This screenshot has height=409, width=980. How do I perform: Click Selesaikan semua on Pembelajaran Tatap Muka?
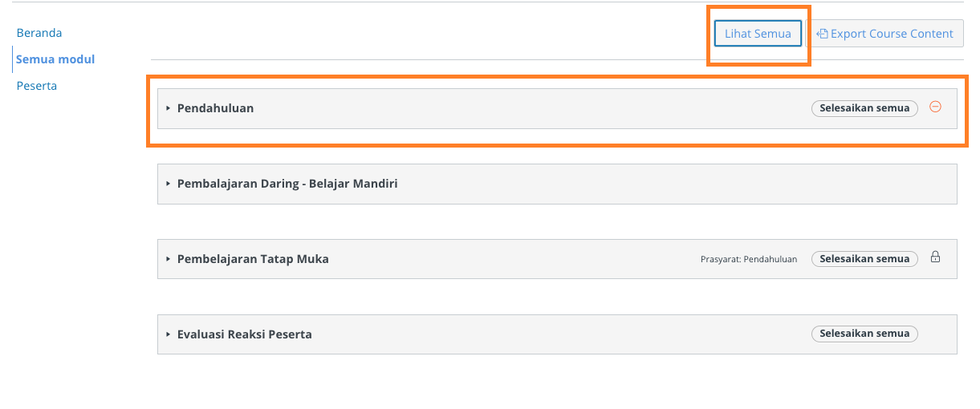(x=864, y=259)
